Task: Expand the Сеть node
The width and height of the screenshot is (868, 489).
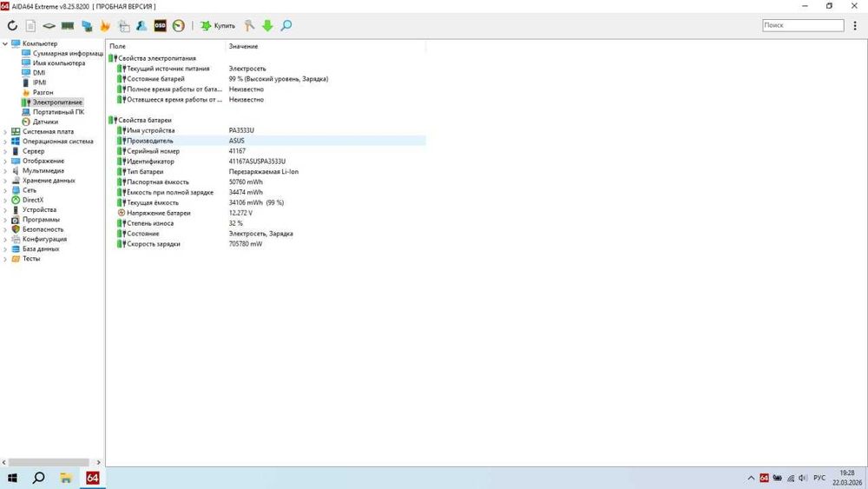Action: coord(5,190)
